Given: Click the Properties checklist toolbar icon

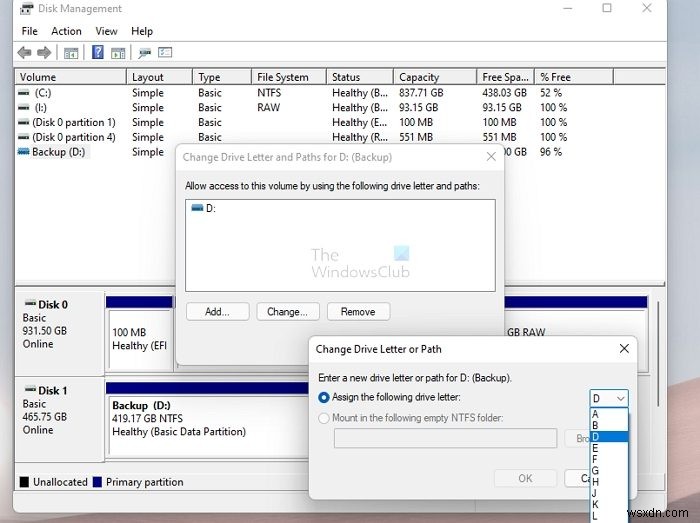Looking at the screenshot, I should (x=165, y=53).
